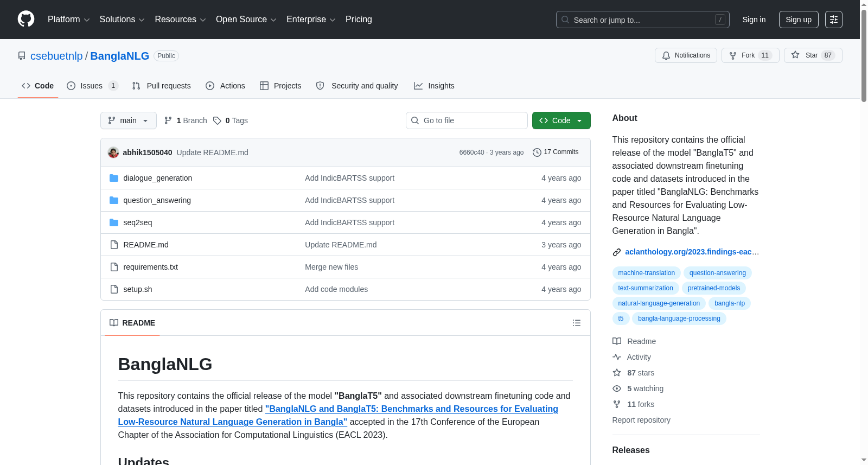Click the pulse icon next to Activity
Screen dimensions: 868x465
pyautogui.click(x=617, y=357)
